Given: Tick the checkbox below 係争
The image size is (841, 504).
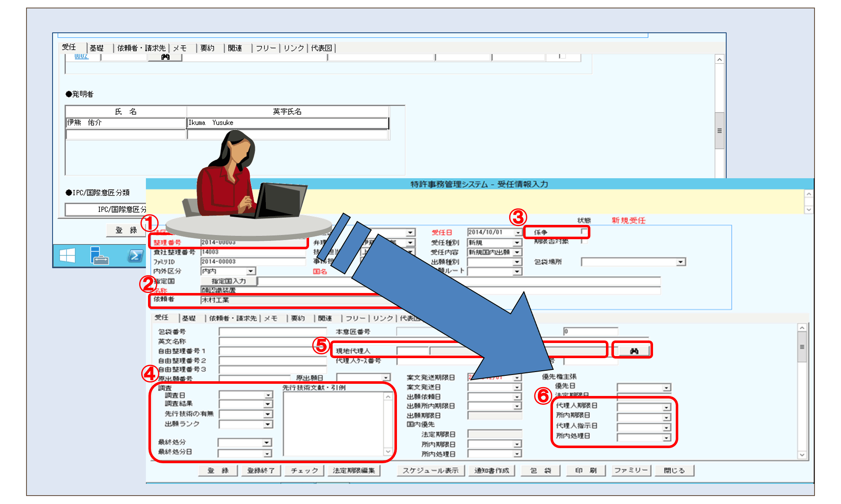Looking at the screenshot, I should coord(584,241).
